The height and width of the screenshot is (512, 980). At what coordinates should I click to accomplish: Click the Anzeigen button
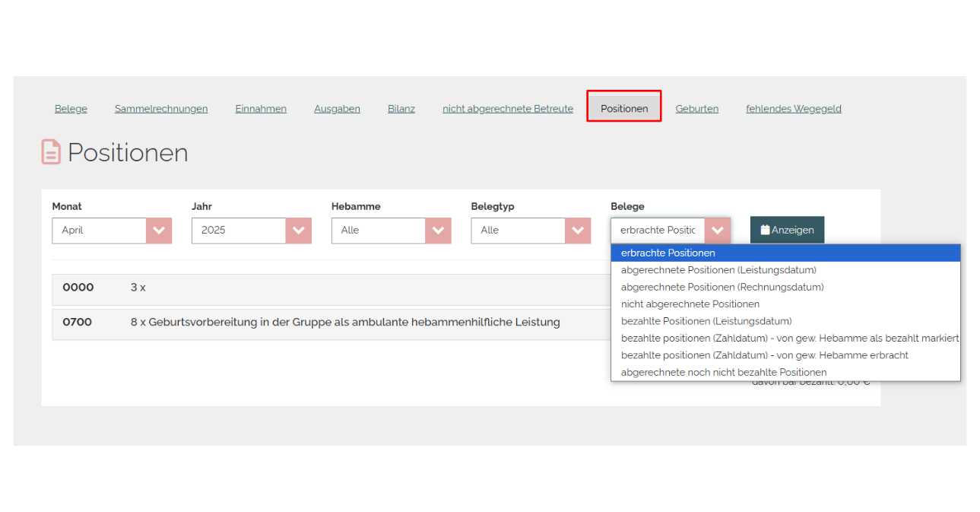[787, 230]
